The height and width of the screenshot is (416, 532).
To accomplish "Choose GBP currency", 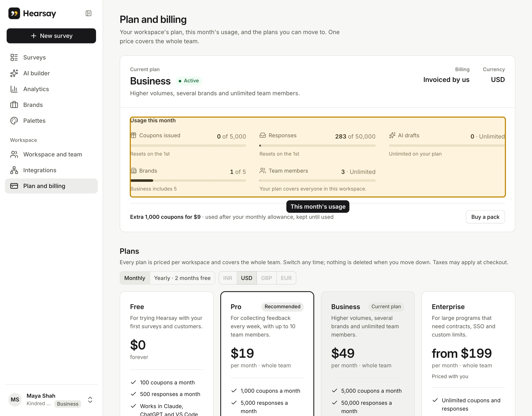I will tap(266, 278).
